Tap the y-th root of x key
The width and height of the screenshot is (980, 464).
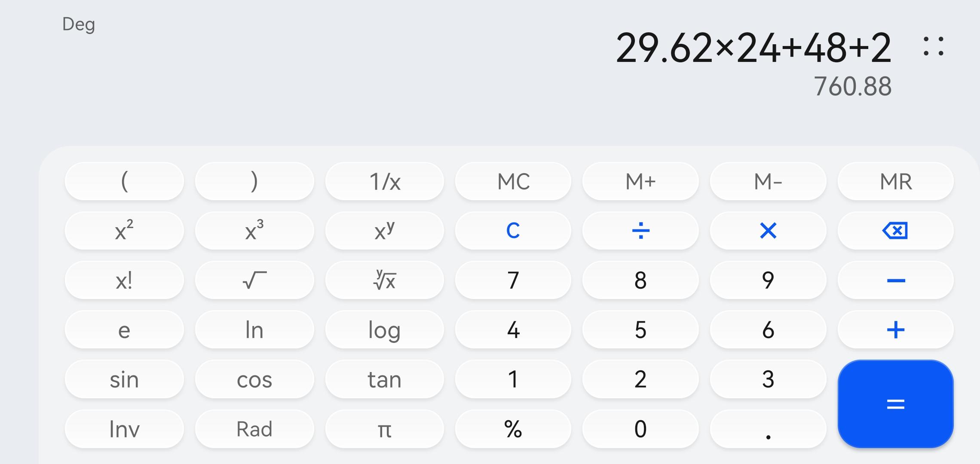384,280
